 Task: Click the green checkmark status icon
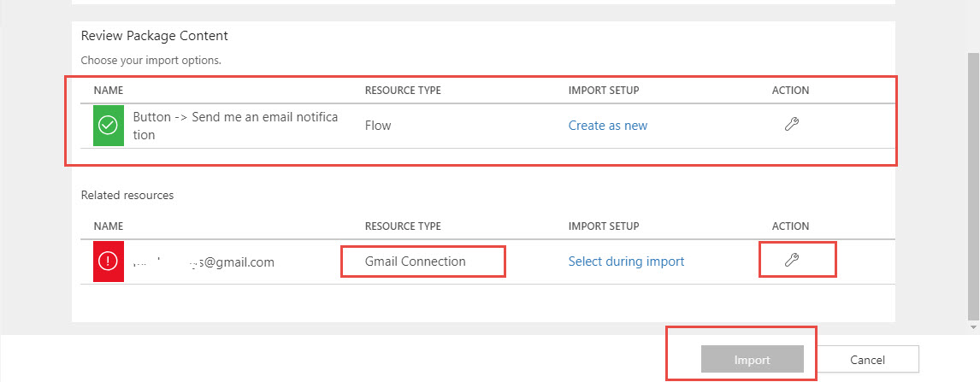click(x=109, y=126)
